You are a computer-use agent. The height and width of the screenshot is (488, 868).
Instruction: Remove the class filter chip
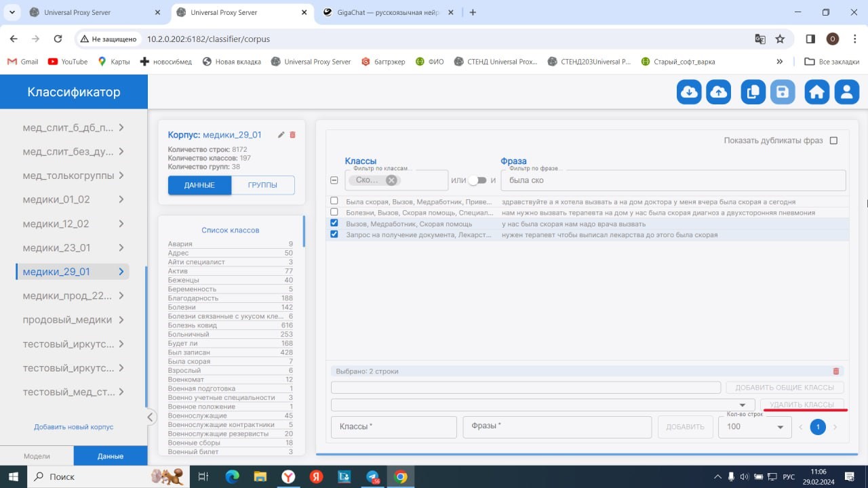point(391,180)
